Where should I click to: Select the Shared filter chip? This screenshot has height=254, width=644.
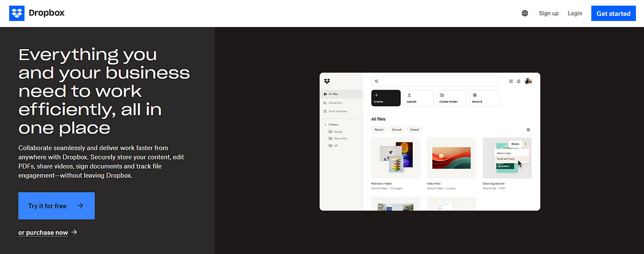click(x=415, y=129)
